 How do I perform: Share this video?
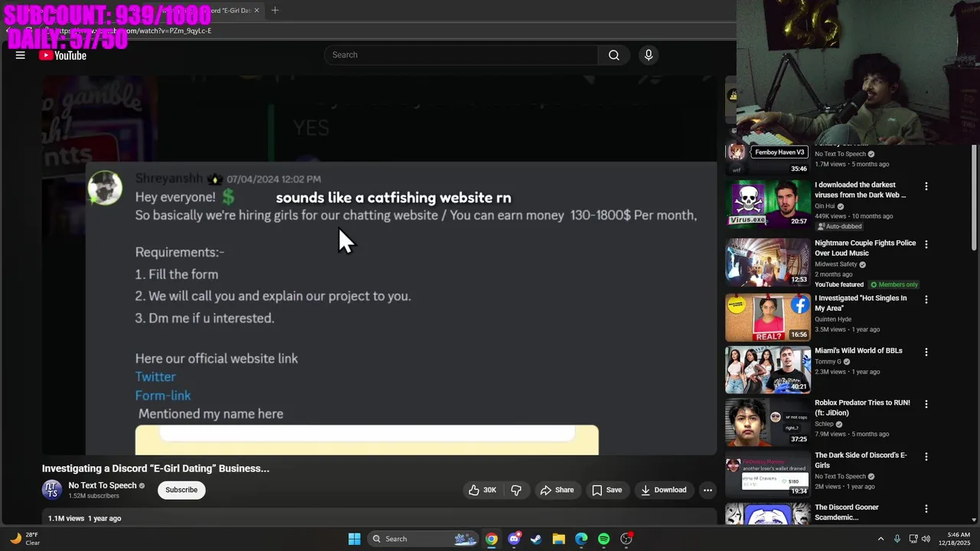pos(557,490)
